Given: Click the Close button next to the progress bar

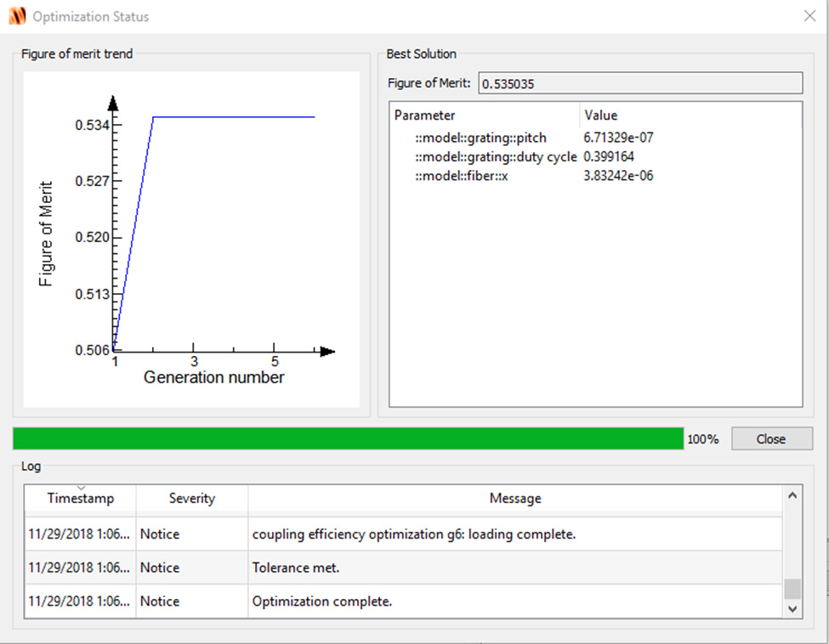Looking at the screenshot, I should click(771, 438).
